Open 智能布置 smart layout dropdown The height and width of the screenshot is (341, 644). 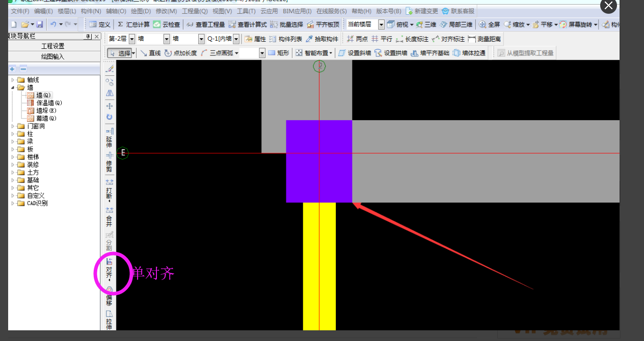pos(331,53)
